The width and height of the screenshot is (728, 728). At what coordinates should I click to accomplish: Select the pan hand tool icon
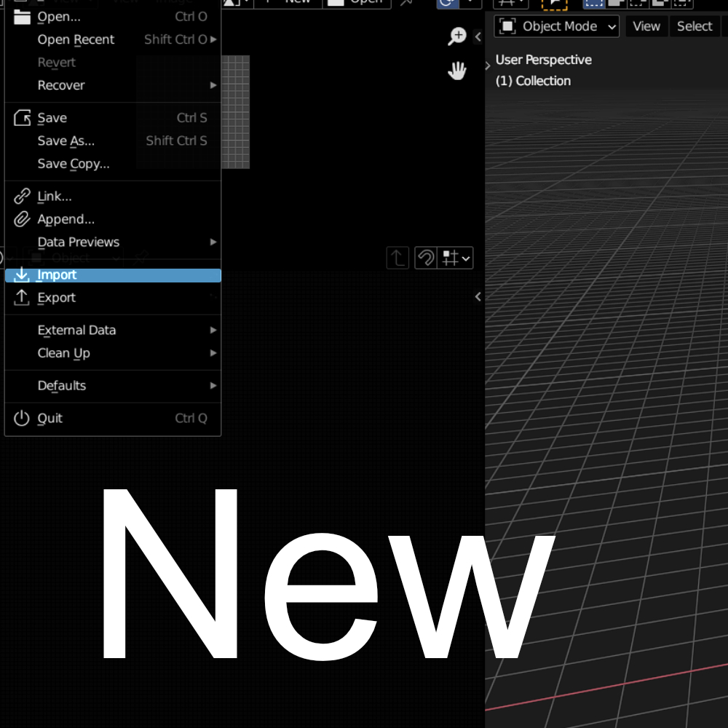pyautogui.click(x=457, y=71)
